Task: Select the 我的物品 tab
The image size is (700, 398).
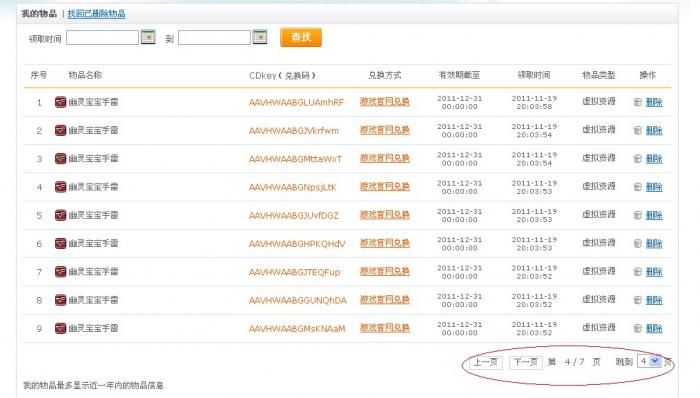Action: click(39, 13)
